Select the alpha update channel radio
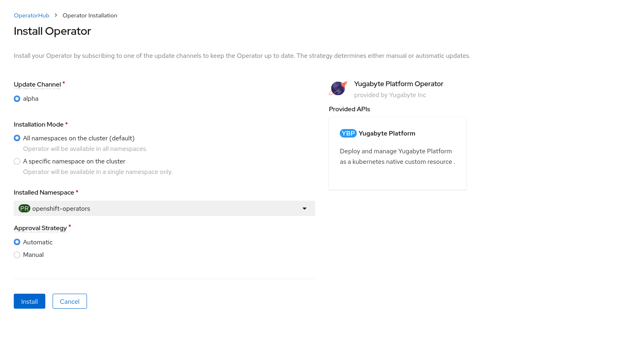 (x=17, y=99)
